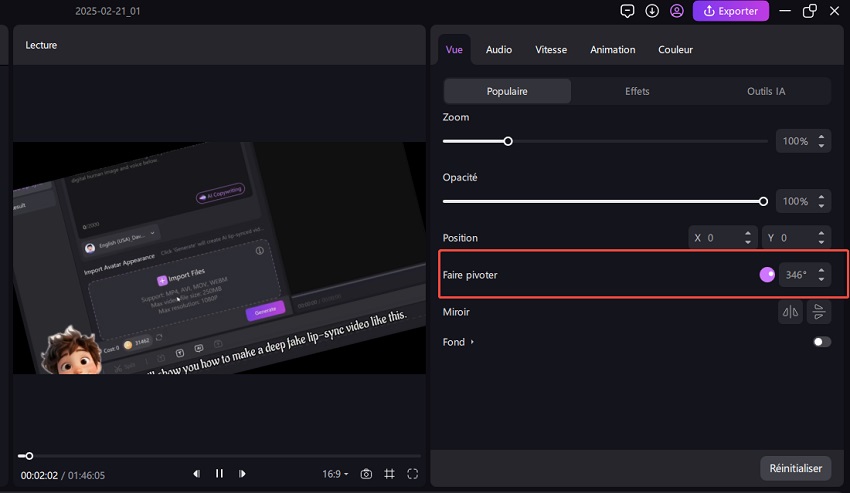
Task: Click the purple rotation dial knob
Action: click(767, 274)
